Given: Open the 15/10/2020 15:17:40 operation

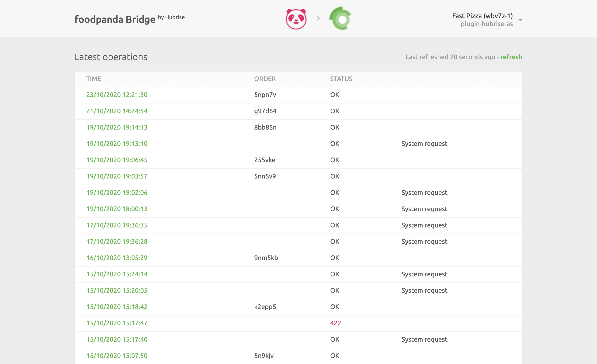Looking at the screenshot, I should tap(117, 339).
